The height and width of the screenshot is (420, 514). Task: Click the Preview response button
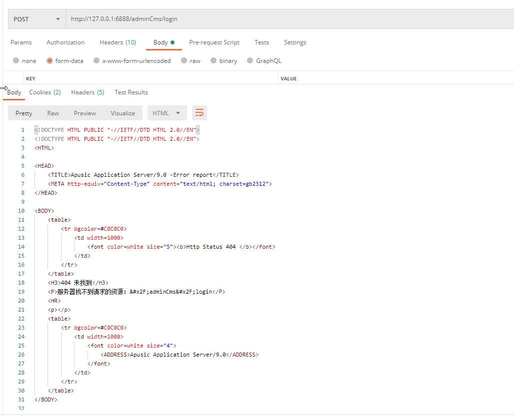(x=85, y=113)
